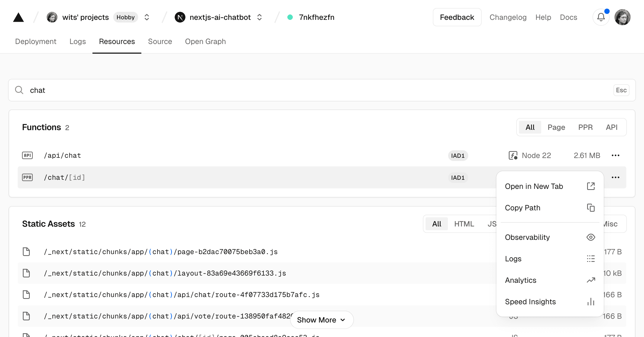Viewport: 644px width, 337px height.
Task: Click the Copy Path icon in the menu
Action: point(591,208)
